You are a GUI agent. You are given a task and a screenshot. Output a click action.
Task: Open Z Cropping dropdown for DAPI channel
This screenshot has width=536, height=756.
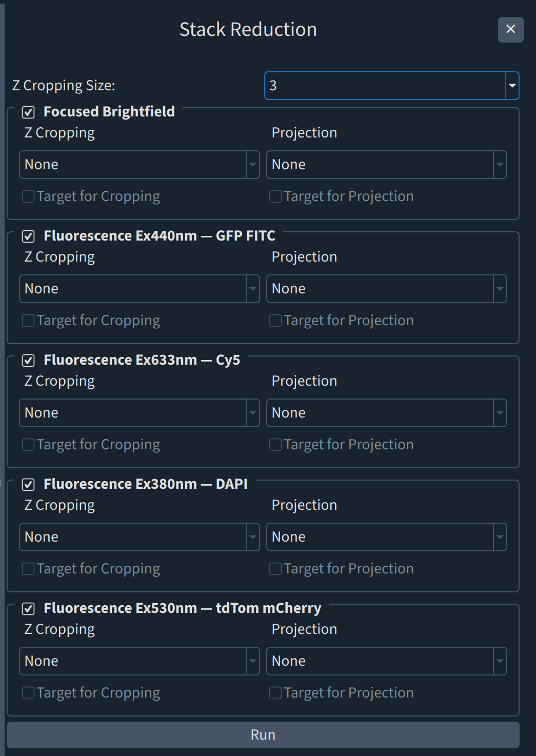(x=140, y=537)
